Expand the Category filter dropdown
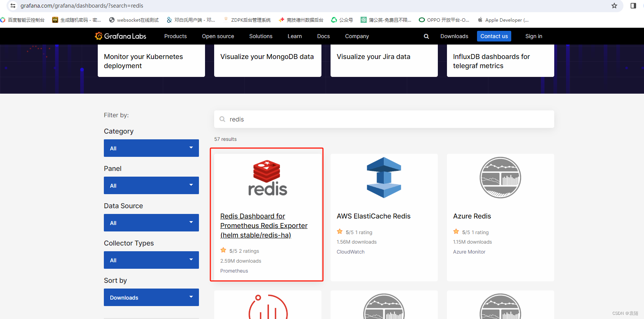 pyautogui.click(x=151, y=148)
